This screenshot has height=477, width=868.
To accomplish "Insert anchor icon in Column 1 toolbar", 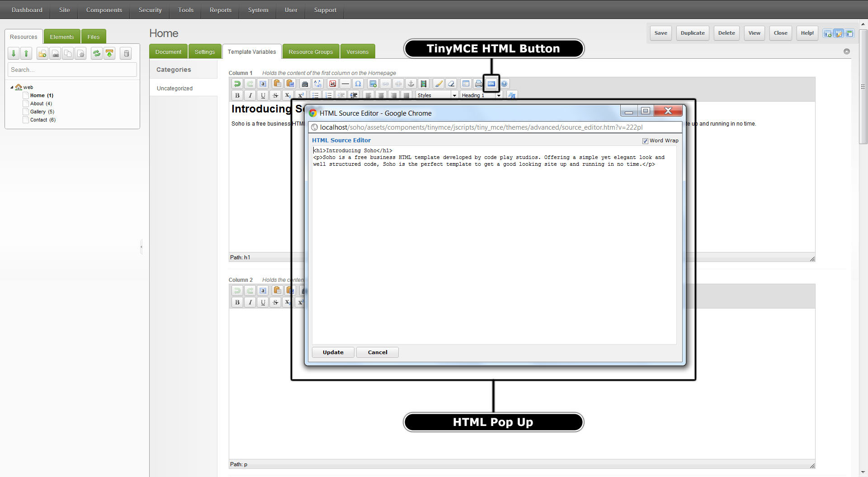I will coord(410,84).
